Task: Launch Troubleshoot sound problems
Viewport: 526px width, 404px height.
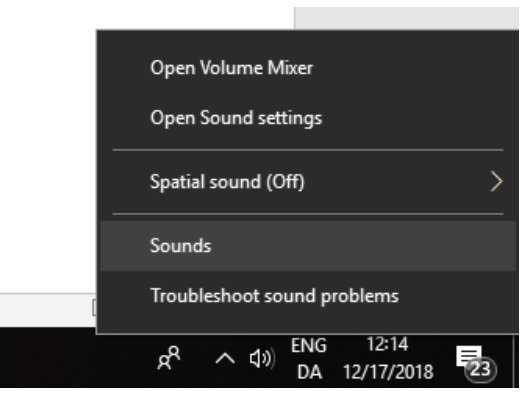Action: pyautogui.click(x=308, y=296)
